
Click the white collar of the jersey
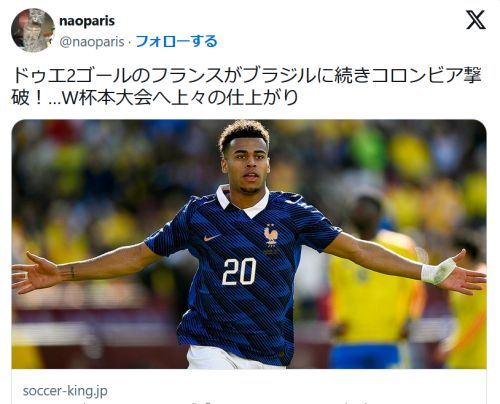(243, 201)
